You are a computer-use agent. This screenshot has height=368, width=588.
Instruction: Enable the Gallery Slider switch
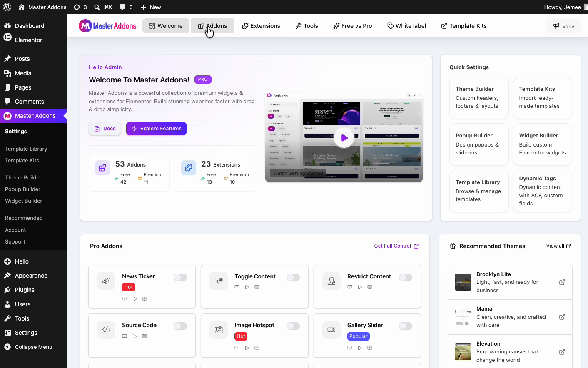click(406, 326)
